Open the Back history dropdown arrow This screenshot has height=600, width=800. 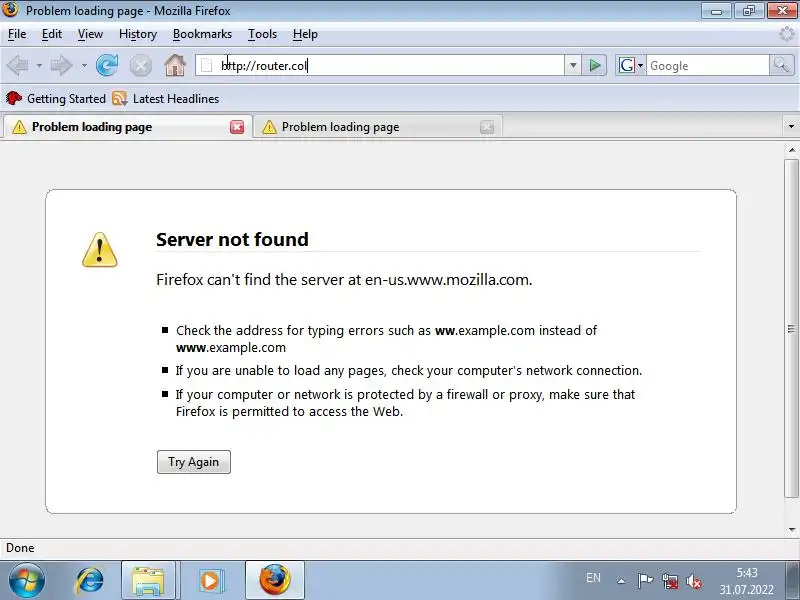39,65
